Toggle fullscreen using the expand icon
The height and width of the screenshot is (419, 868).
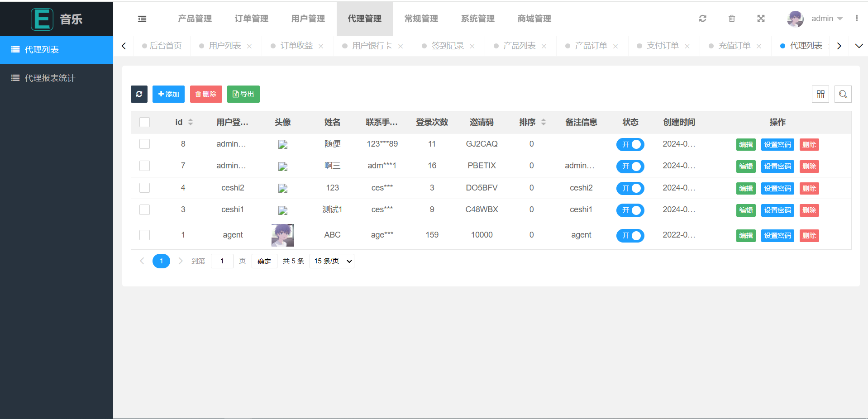761,19
